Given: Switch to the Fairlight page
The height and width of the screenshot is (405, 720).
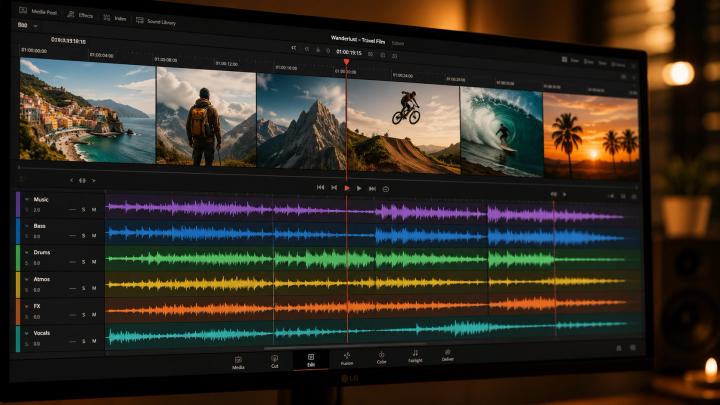Looking at the screenshot, I should [415, 356].
